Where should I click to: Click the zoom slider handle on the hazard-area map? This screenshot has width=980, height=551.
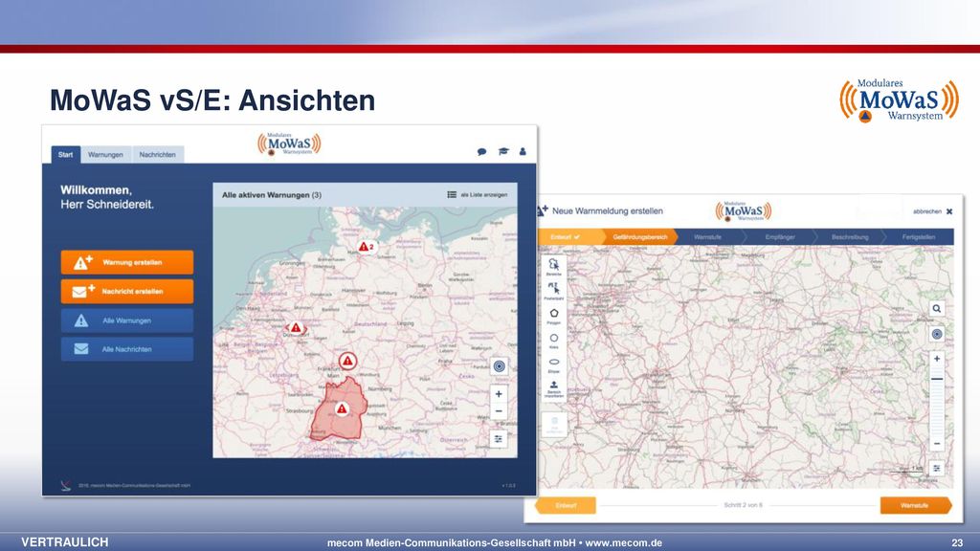pyautogui.click(x=936, y=379)
